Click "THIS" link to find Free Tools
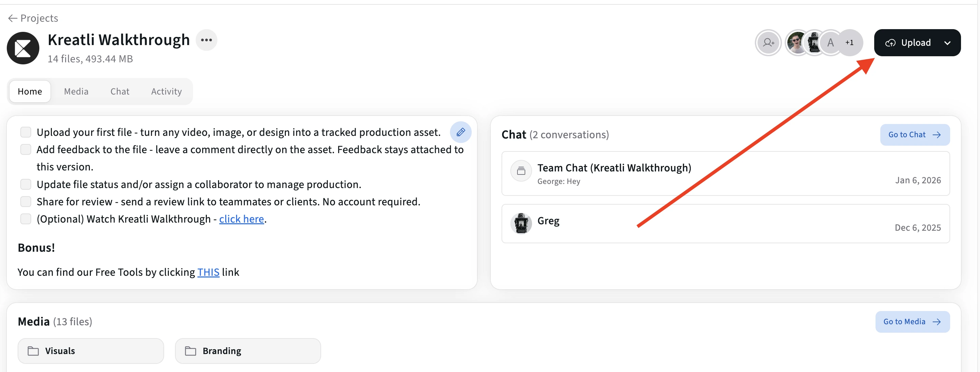Screen dimensions: 980x372 (x=209, y=272)
